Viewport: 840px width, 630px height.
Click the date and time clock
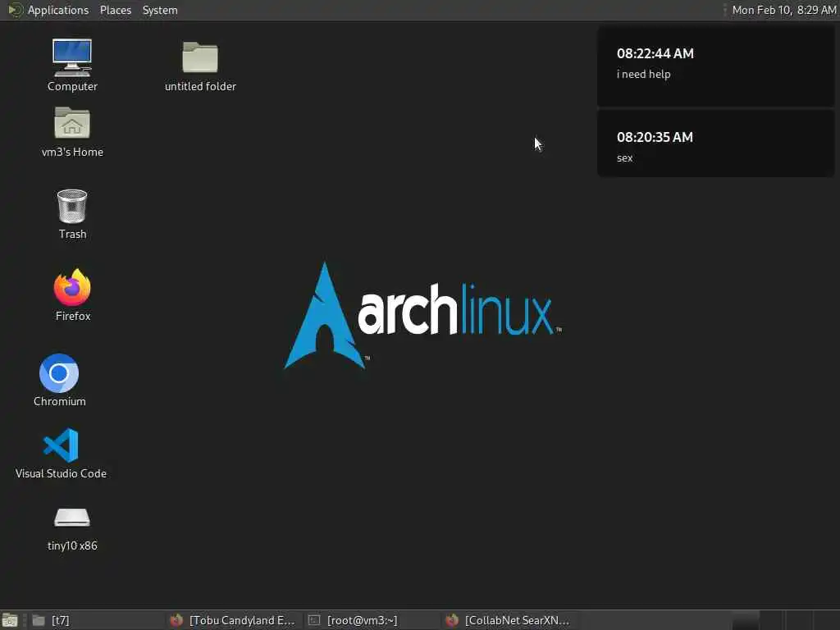click(x=783, y=10)
